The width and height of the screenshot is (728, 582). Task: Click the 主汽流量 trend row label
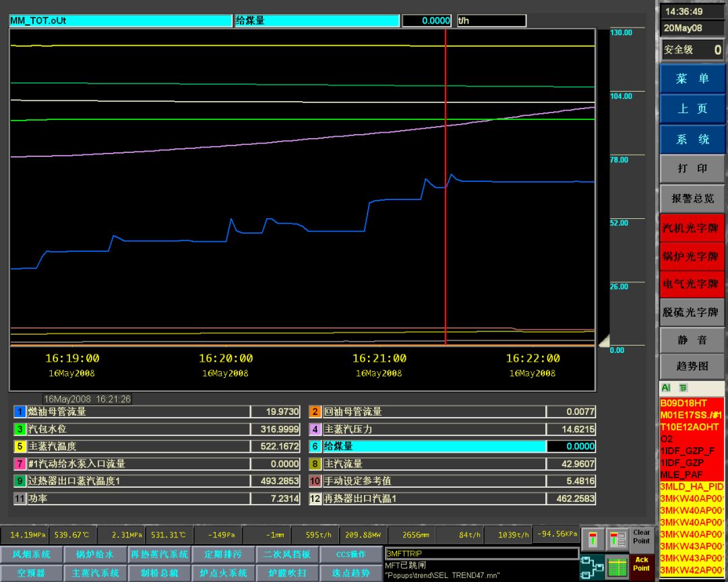tap(433, 463)
